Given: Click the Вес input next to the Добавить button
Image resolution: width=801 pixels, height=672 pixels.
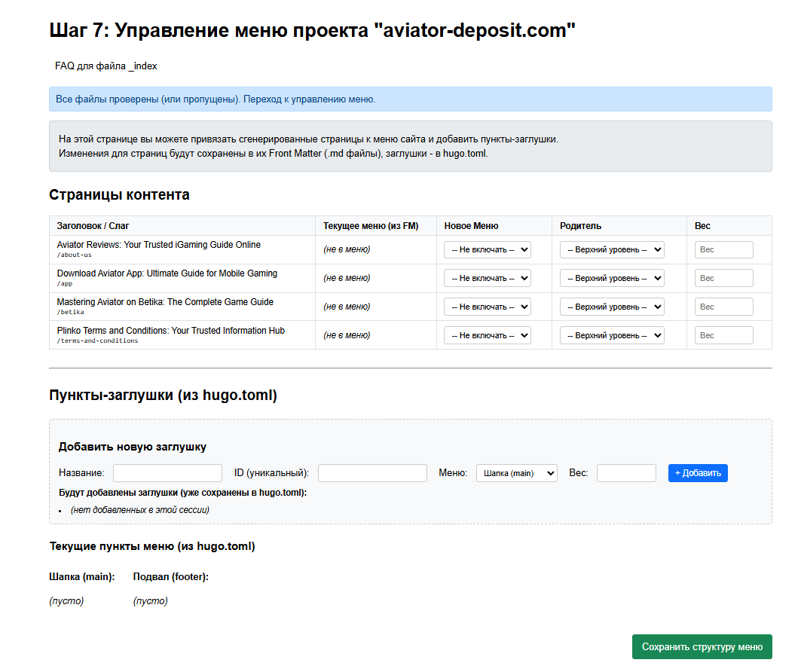Looking at the screenshot, I should click(626, 472).
